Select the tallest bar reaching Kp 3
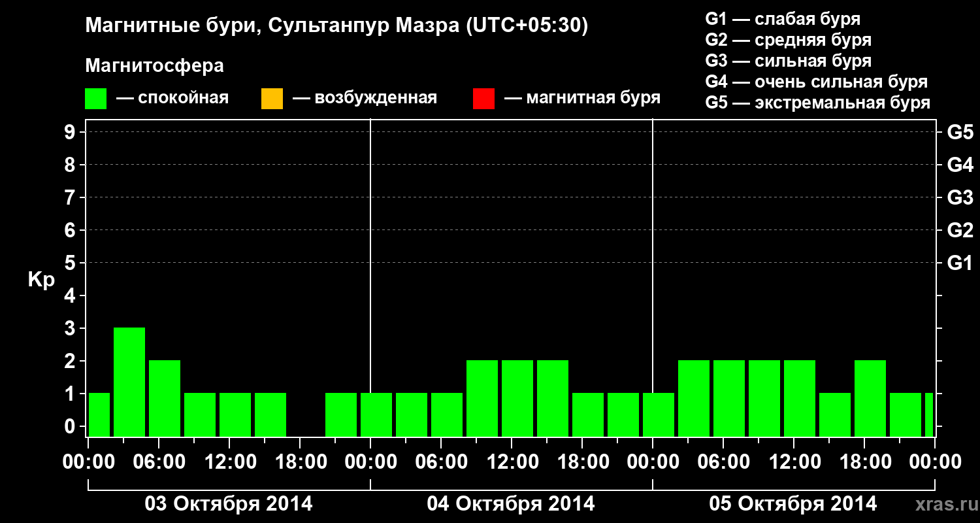 [129, 382]
